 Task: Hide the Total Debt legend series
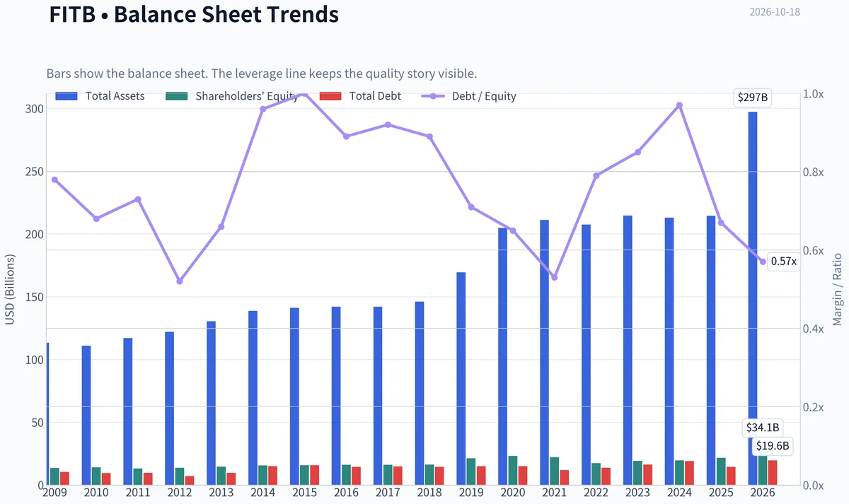click(360, 96)
